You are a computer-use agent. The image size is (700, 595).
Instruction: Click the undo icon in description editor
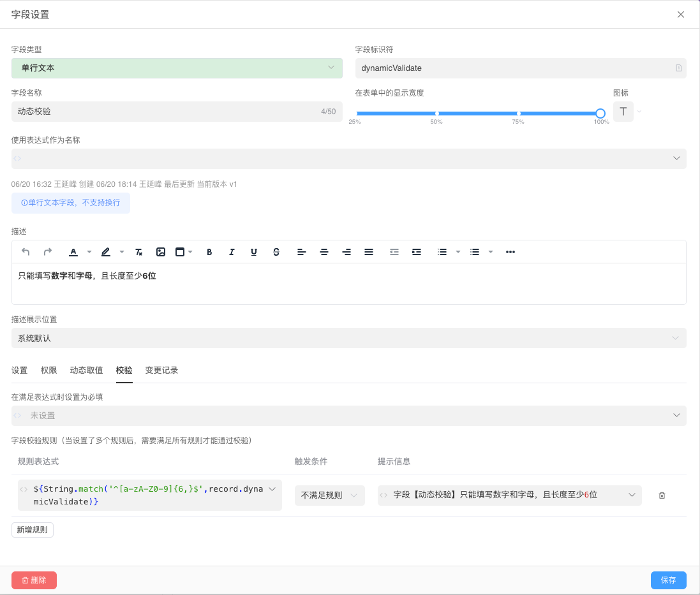(x=26, y=252)
